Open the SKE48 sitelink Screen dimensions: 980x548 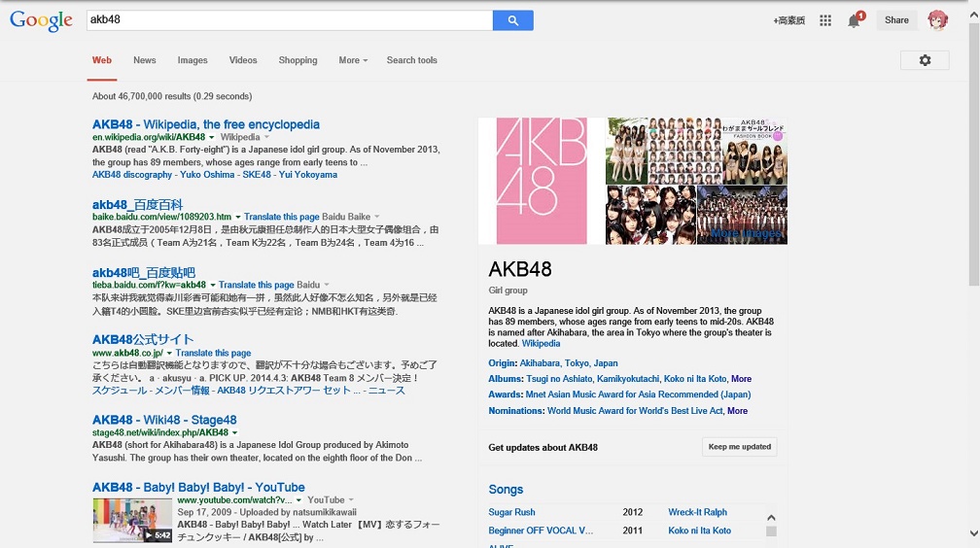click(x=257, y=175)
